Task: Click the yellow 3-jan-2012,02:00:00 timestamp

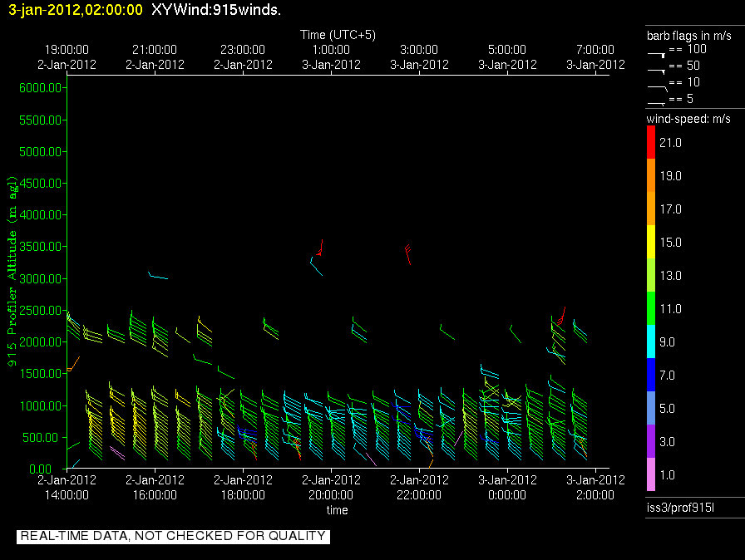Action: tap(76, 10)
